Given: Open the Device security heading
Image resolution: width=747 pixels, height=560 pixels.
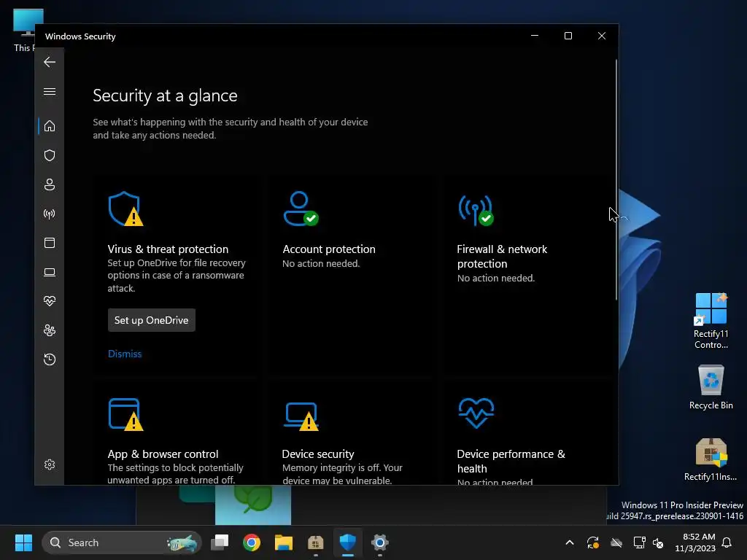Looking at the screenshot, I should (318, 454).
